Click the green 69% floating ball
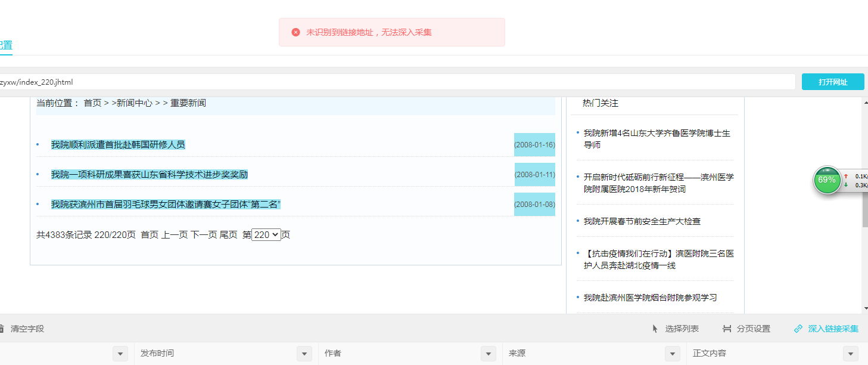 click(826, 180)
